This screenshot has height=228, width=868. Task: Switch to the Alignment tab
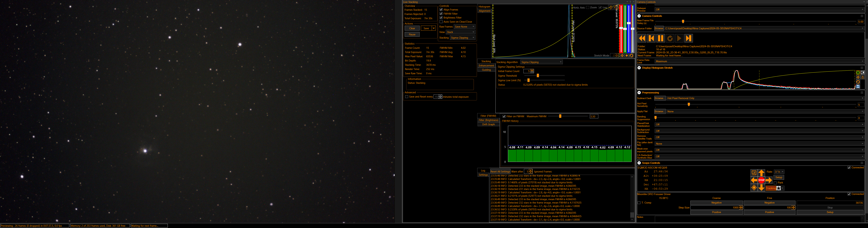485,11
